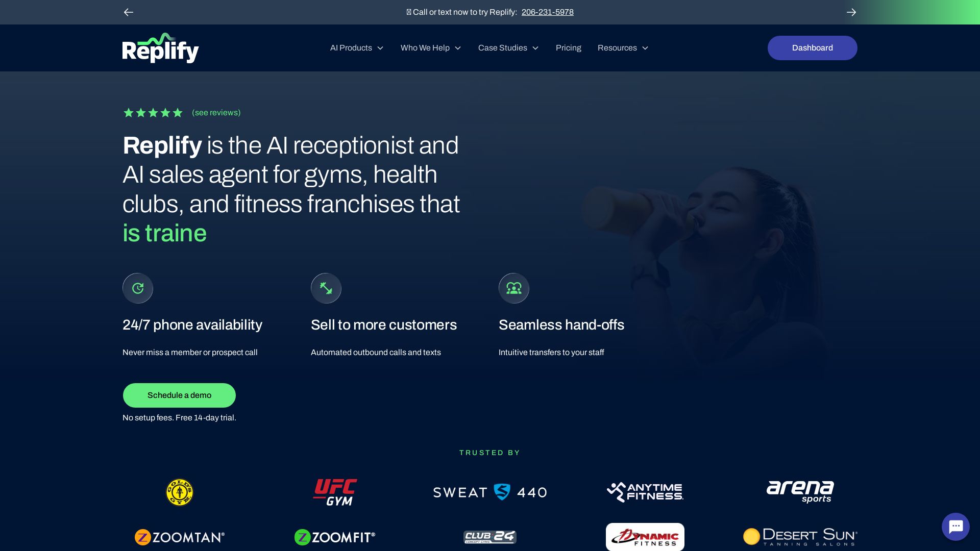Open the chat widget bubble
980x551 pixels.
955,527
